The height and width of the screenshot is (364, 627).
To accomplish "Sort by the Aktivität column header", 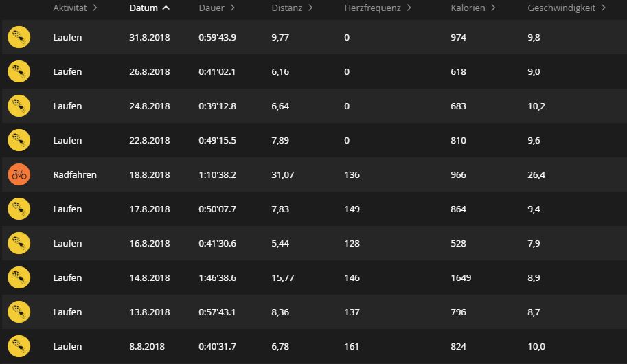I will tap(75, 8).
